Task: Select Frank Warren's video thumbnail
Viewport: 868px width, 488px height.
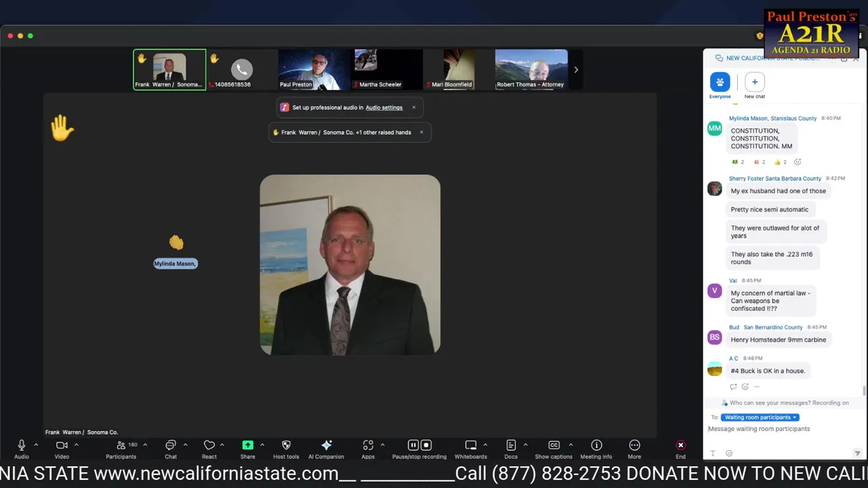Action: pyautogui.click(x=170, y=69)
